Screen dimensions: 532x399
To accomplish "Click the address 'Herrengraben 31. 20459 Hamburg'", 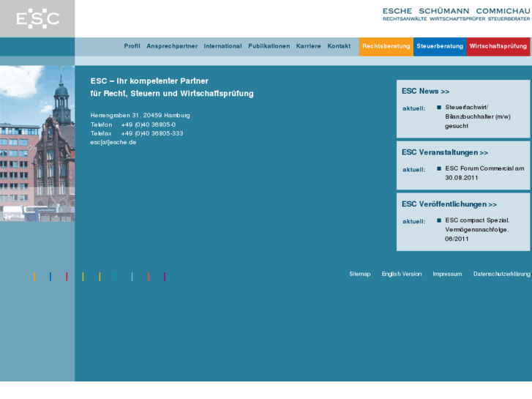I will click(x=140, y=116).
